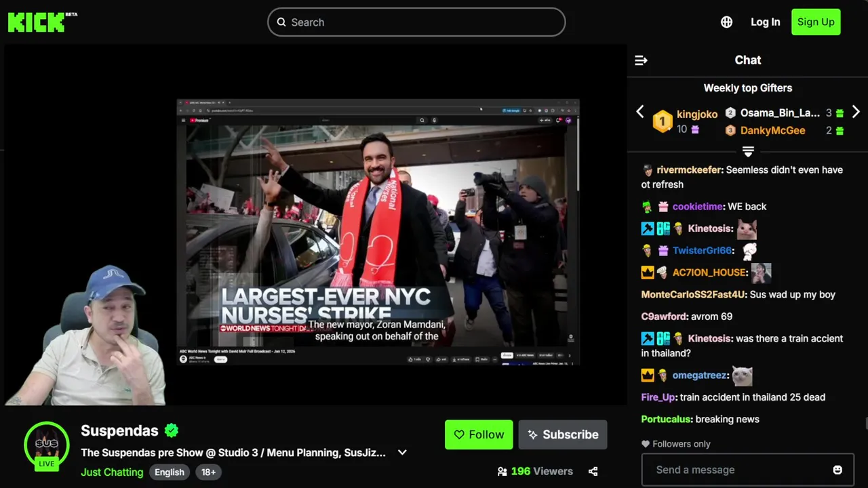868x488 pixels.
Task: Click the Search input field
Action: [x=416, y=22]
